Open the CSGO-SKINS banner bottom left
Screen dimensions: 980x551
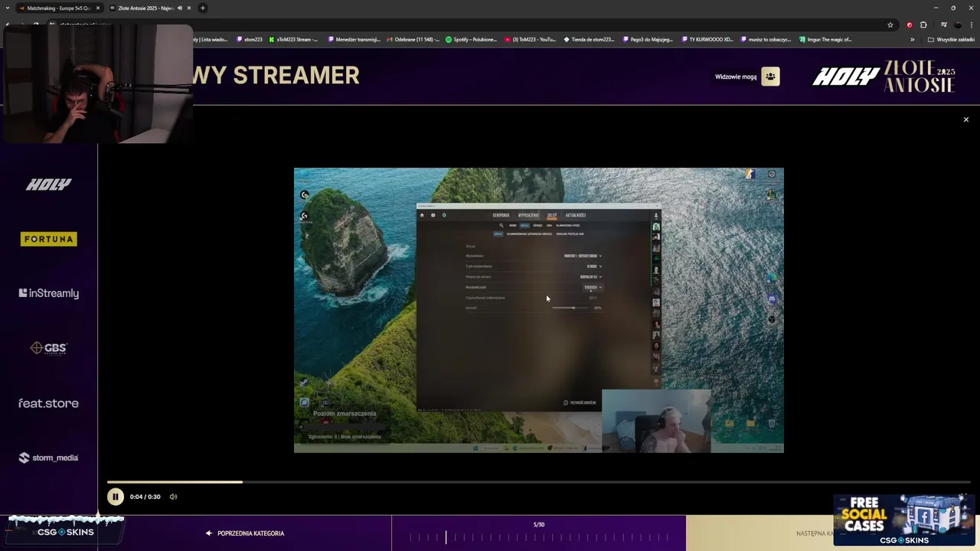[x=64, y=530]
